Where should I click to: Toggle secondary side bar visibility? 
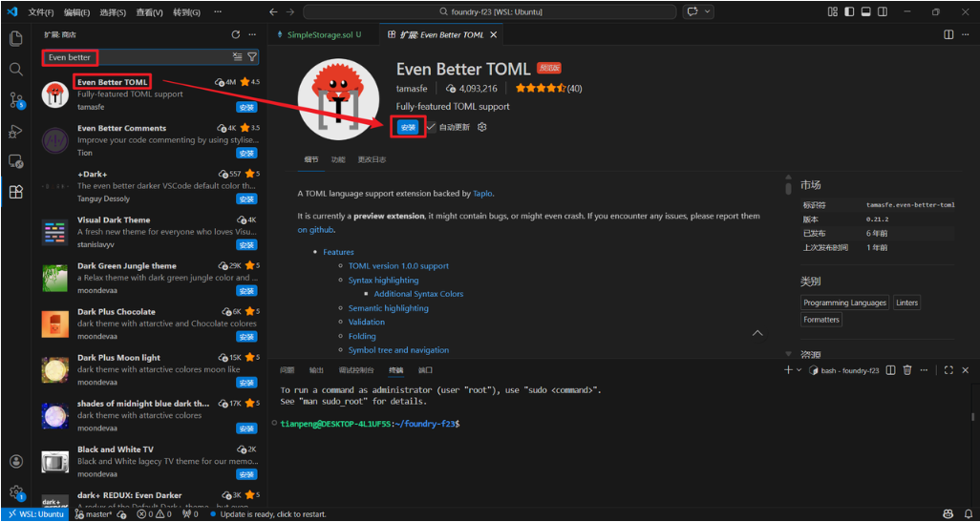point(884,11)
